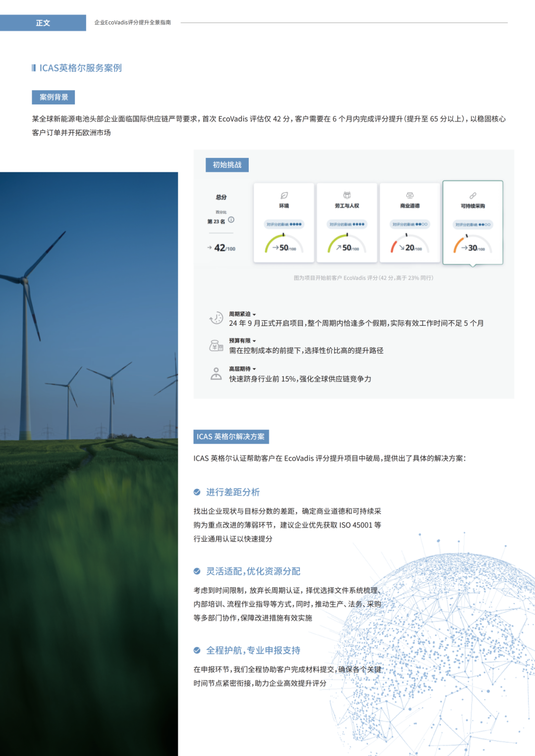Click the checkmark beside 灵活适配,优化资源分配
The width and height of the screenshot is (535, 756).
(197, 571)
